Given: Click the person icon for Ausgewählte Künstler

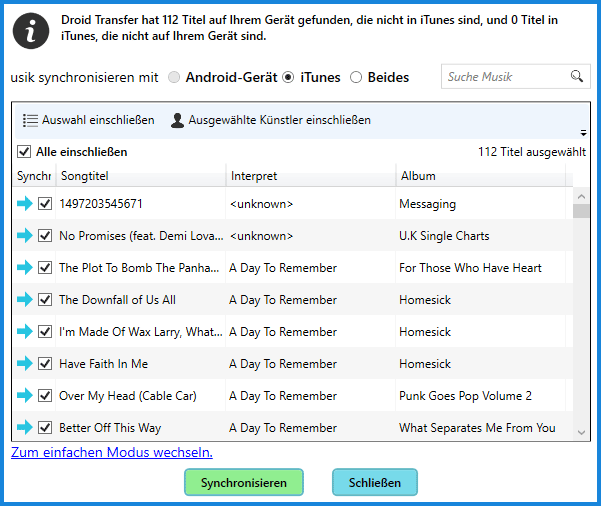Looking at the screenshot, I should [x=177, y=120].
